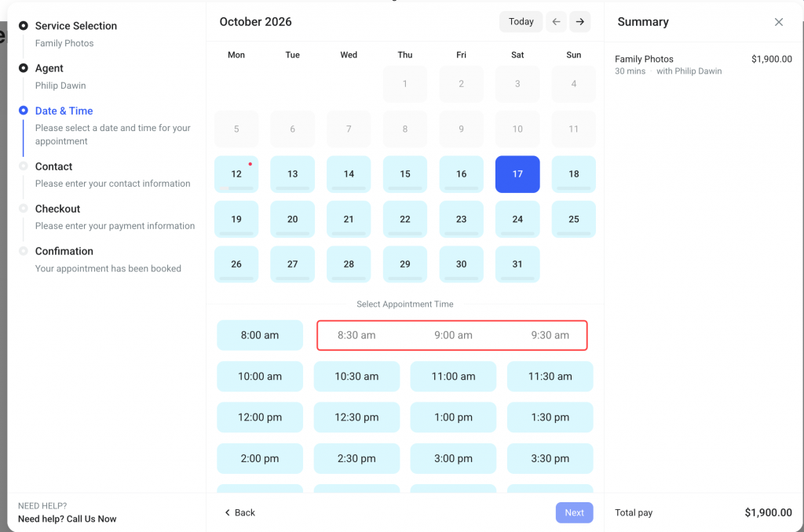This screenshot has height=532, width=804.
Task: Select the 1:00 pm time slot
Action: (453, 417)
